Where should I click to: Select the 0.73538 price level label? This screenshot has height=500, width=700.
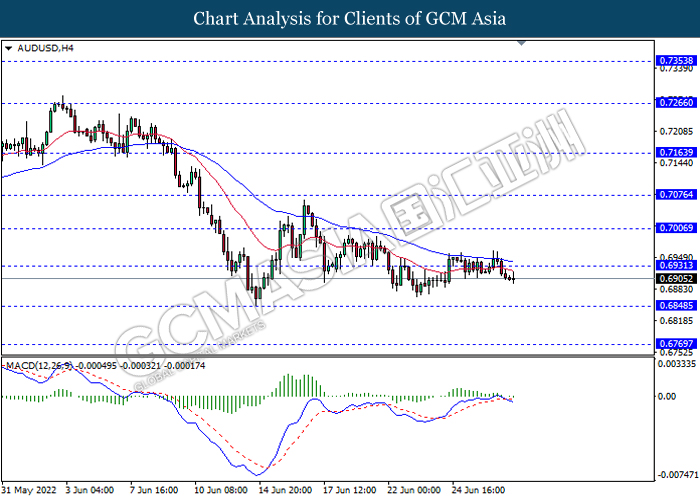click(676, 61)
